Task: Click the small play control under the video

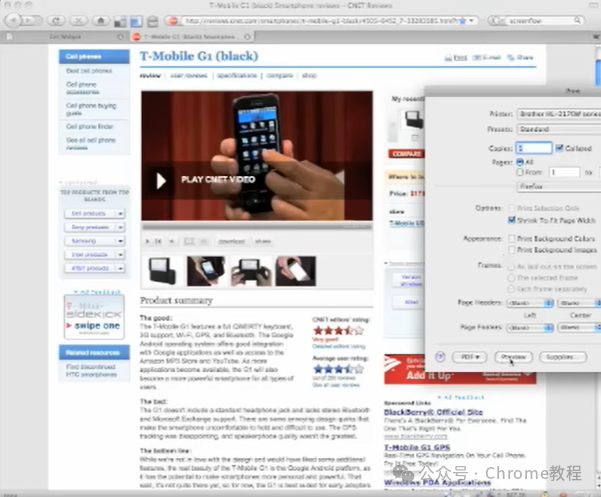Action: (147, 241)
